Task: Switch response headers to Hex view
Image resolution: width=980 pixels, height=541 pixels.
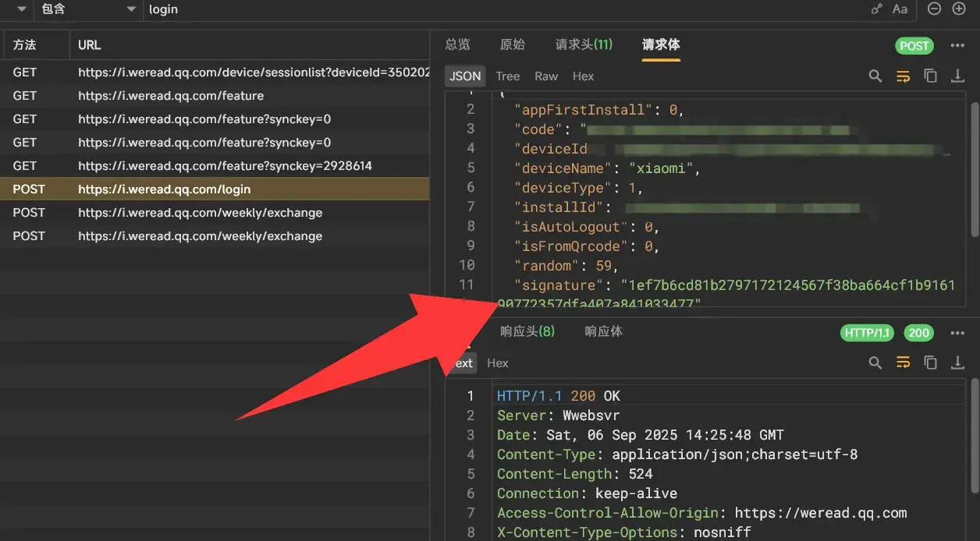Action: (x=498, y=362)
